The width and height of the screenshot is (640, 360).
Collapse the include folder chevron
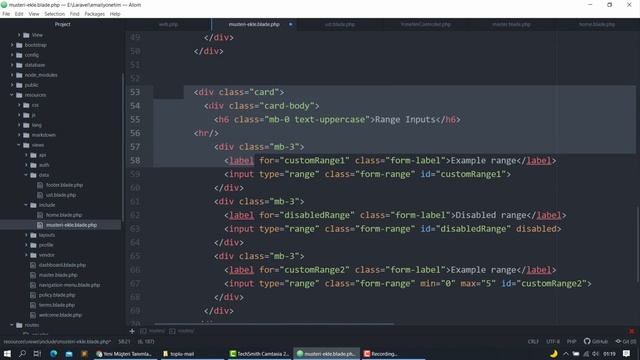[x=27, y=205]
